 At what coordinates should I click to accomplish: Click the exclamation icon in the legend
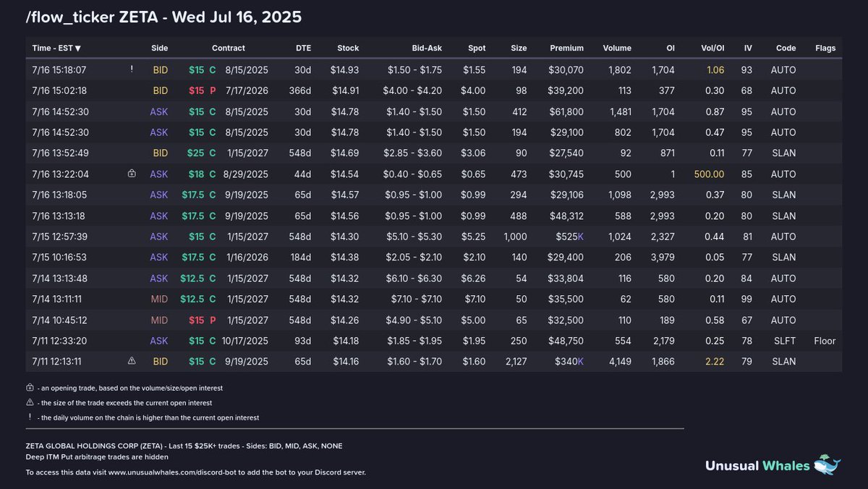pos(30,417)
